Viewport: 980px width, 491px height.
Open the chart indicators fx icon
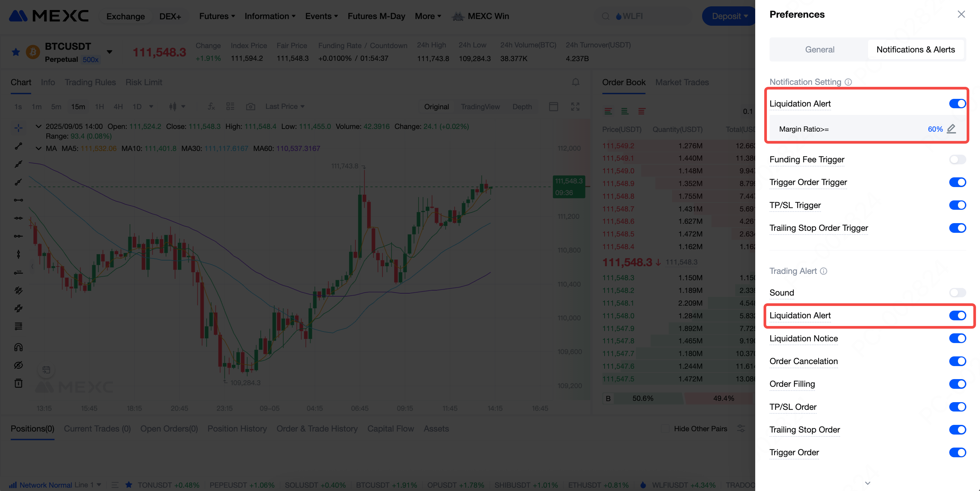(x=211, y=107)
